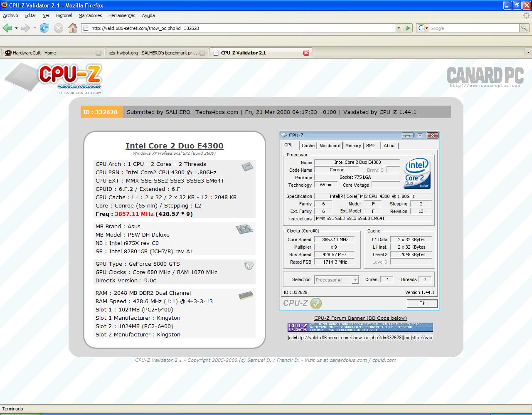Go to home page via house icon
The width and height of the screenshot is (532, 415).
point(73,28)
